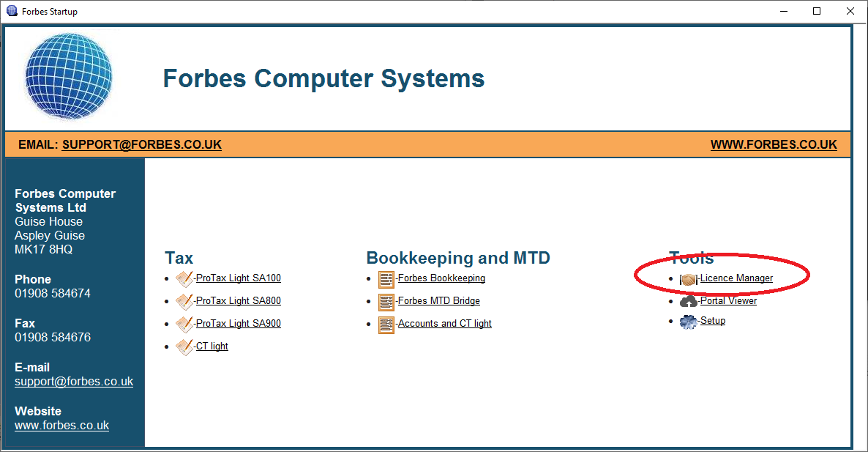Click the ProTax Light SA900 pencil icon
This screenshot has height=452, width=868.
click(x=184, y=324)
